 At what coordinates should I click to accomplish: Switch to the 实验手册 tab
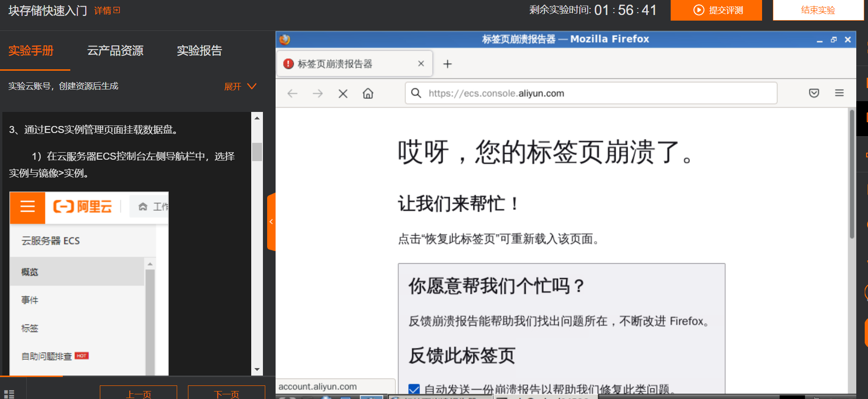31,51
